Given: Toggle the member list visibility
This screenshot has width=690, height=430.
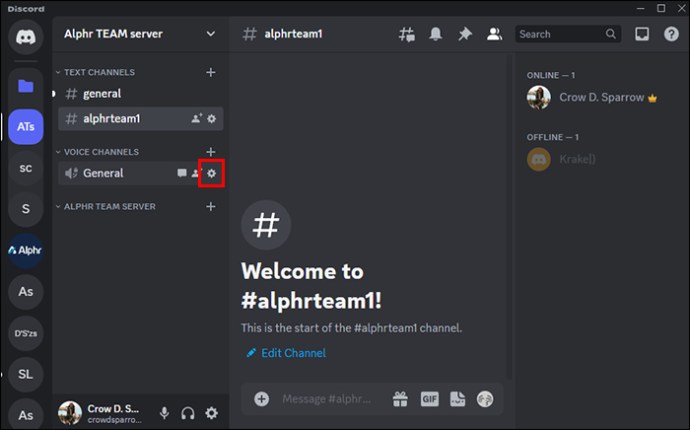Looking at the screenshot, I should coord(494,34).
